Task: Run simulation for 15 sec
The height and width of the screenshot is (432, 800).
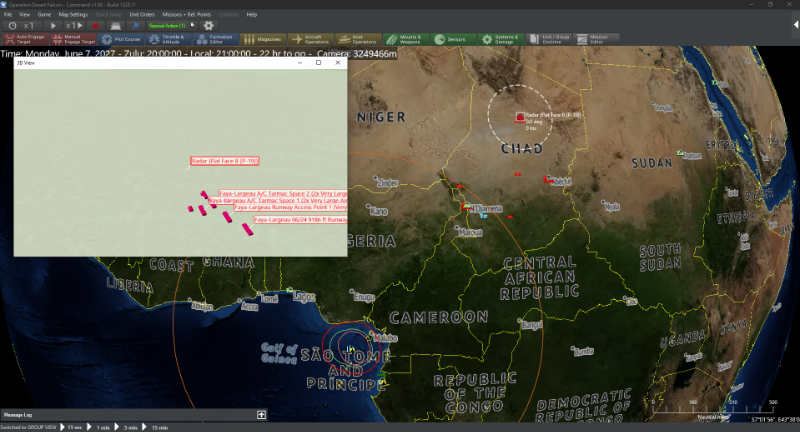Action: (x=71, y=427)
